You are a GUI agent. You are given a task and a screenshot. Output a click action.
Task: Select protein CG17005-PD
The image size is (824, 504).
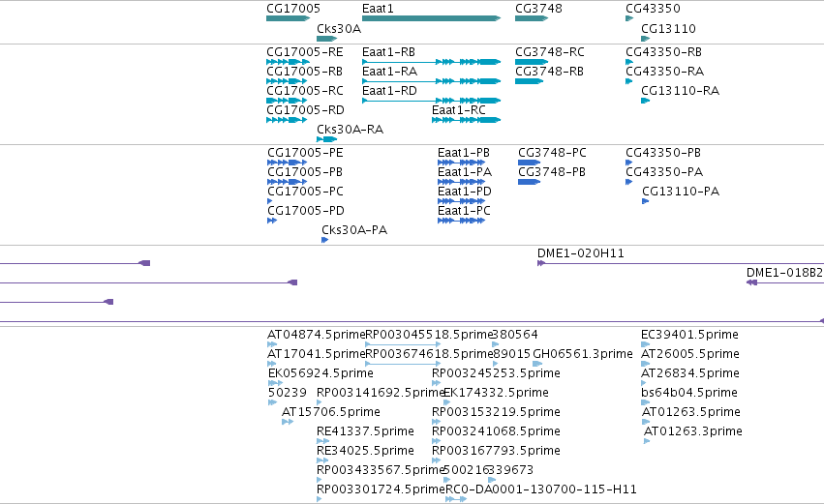click(x=306, y=211)
